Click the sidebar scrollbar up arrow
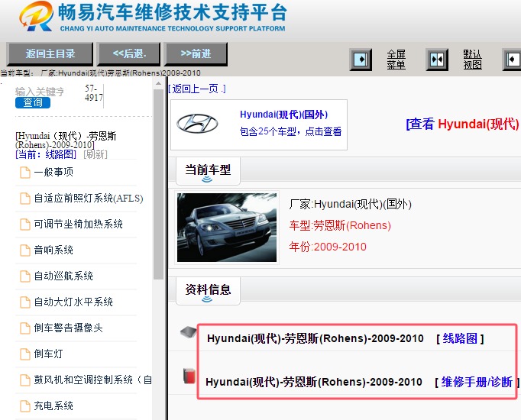 pyautogui.click(x=158, y=84)
